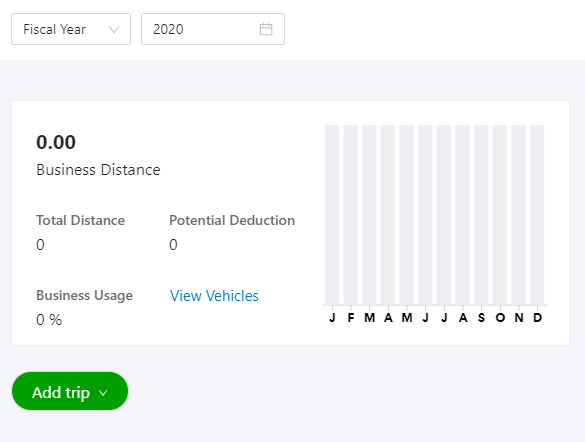The height and width of the screenshot is (442, 585).
Task: Select the September bar in the chart
Action: click(x=481, y=214)
